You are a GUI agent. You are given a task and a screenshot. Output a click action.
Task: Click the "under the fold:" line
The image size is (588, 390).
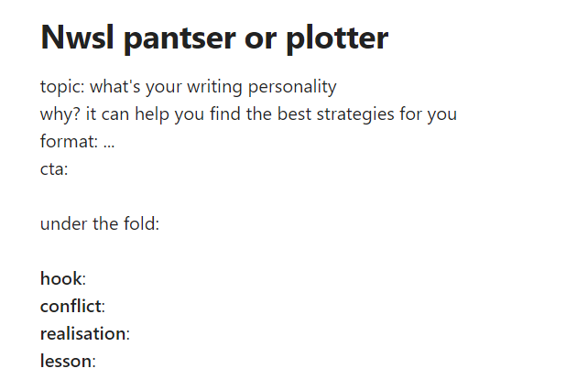pyautogui.click(x=100, y=224)
